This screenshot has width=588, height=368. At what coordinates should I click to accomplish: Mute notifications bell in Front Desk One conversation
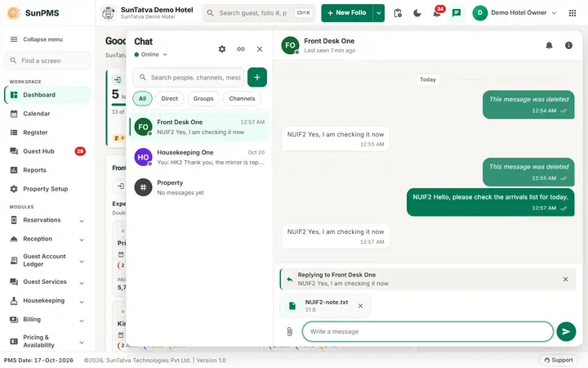click(549, 46)
